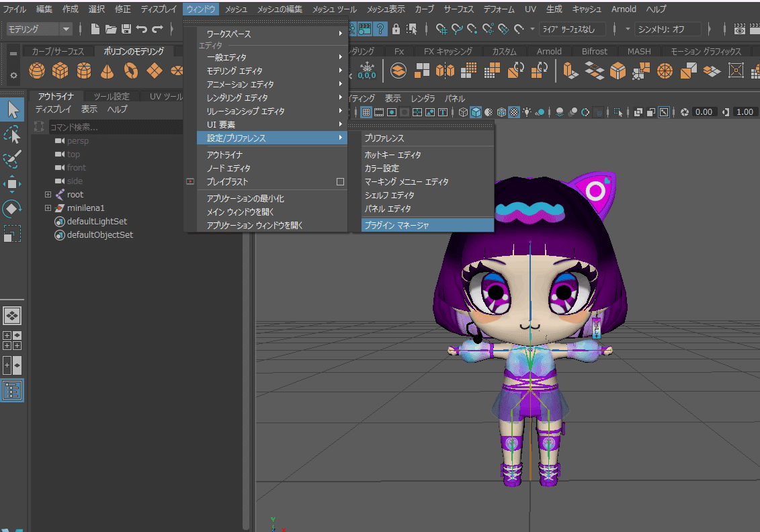Click ノード エディタ in the Window menu
The height and width of the screenshot is (532, 760).
(272, 168)
